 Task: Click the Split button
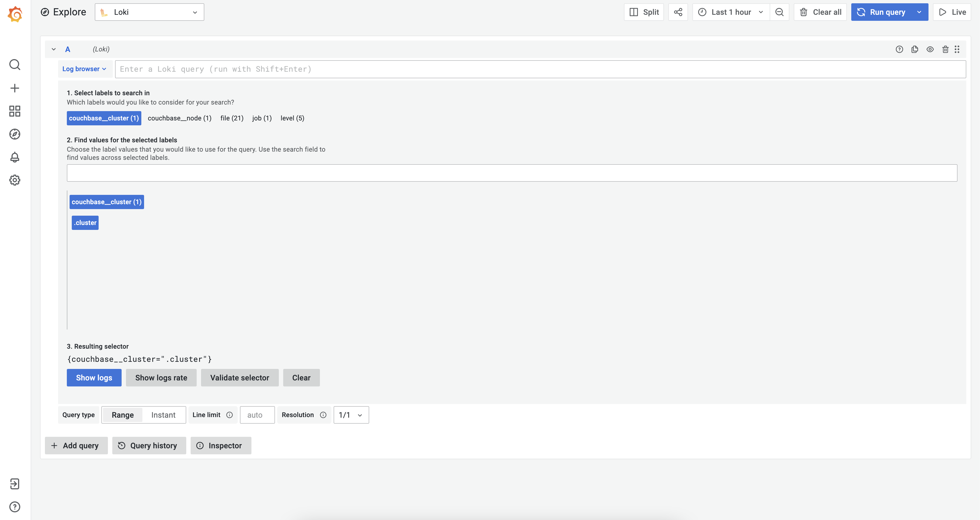pos(644,12)
